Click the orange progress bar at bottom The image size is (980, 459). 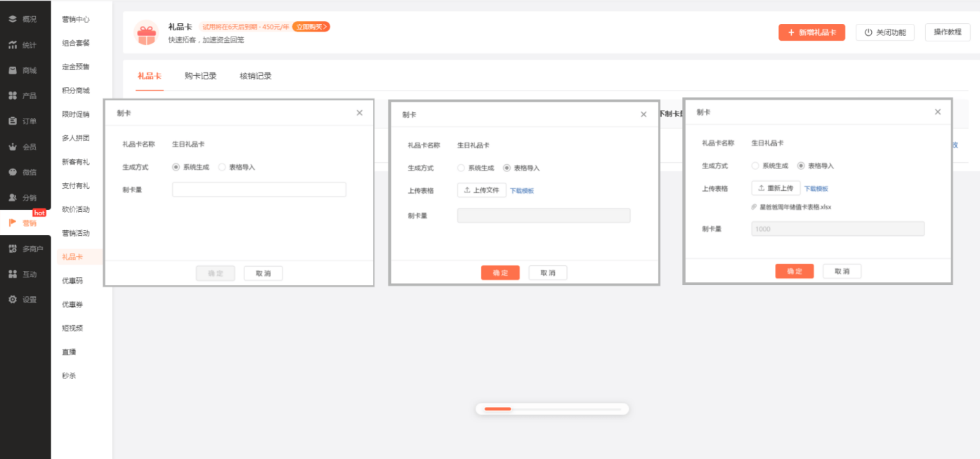pyautogui.click(x=497, y=408)
